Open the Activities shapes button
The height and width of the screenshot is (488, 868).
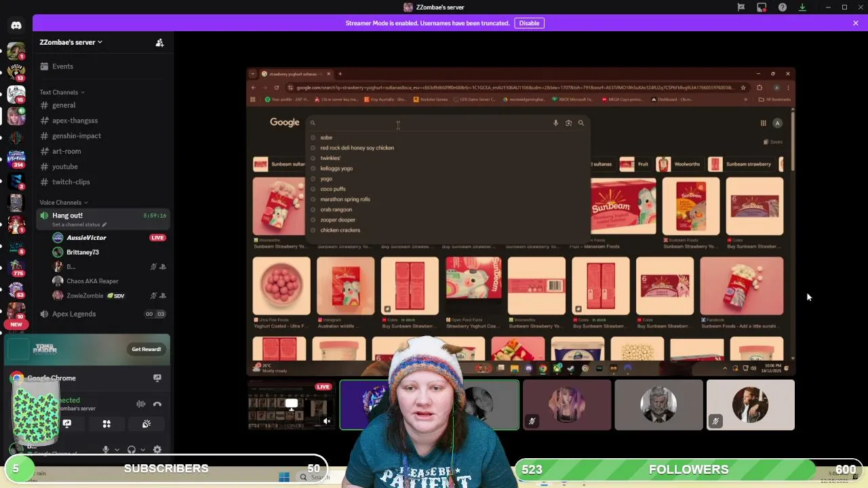pyautogui.click(x=106, y=424)
